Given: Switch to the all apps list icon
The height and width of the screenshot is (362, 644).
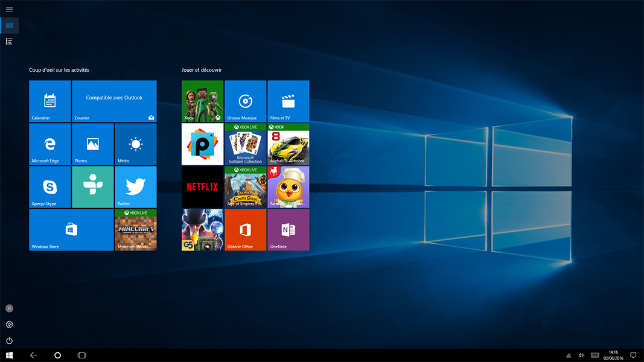Looking at the screenshot, I should click(x=9, y=42).
